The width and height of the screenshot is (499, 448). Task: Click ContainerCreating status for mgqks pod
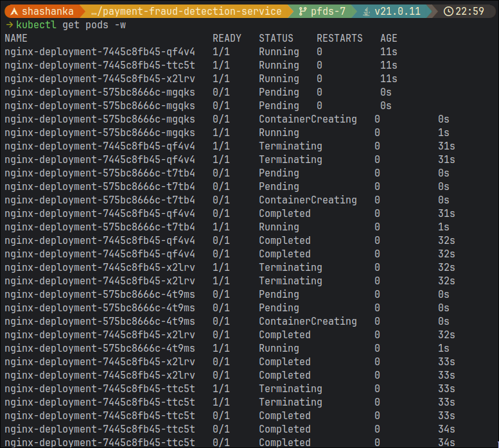pyautogui.click(x=308, y=119)
